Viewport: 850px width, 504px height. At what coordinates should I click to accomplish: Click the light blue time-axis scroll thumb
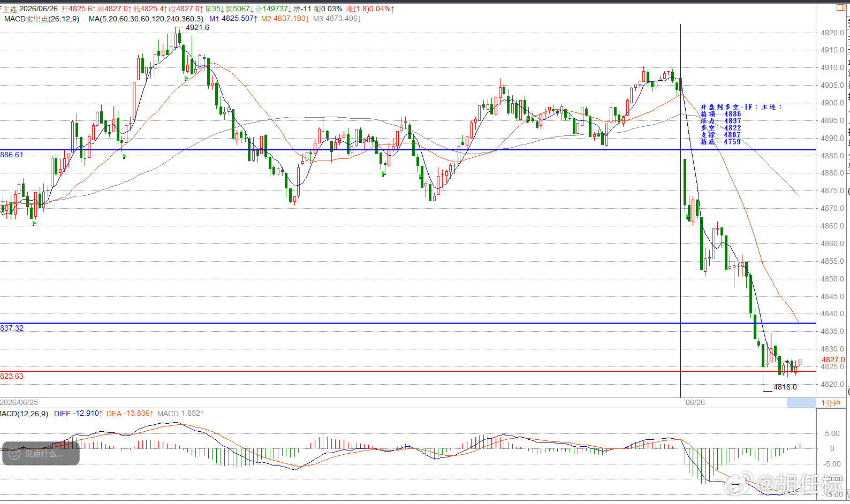pyautogui.click(x=801, y=403)
